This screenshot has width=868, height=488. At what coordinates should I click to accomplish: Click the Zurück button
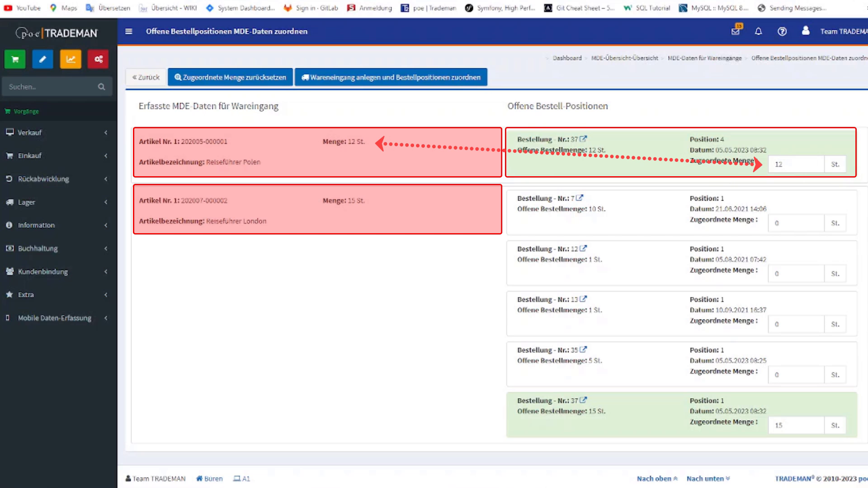pos(146,77)
